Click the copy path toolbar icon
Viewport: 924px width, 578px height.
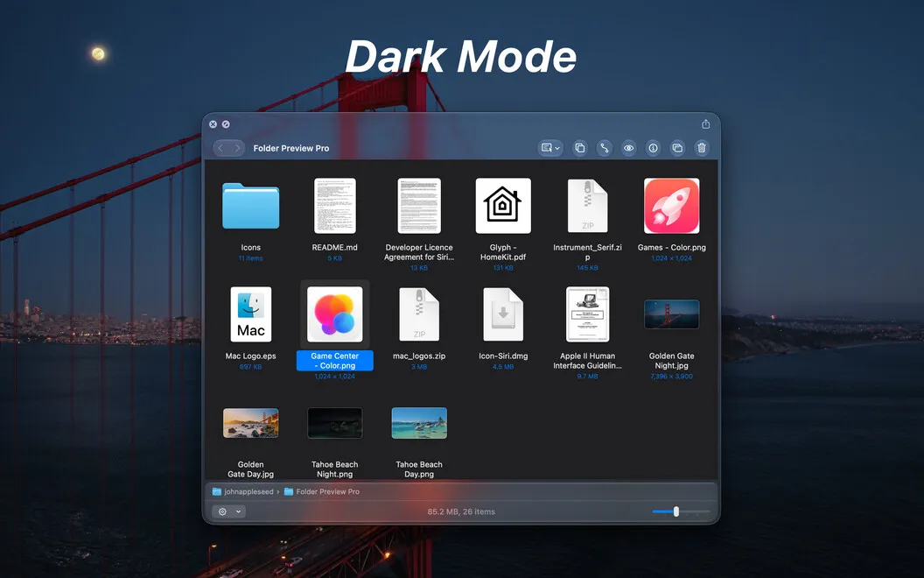click(604, 148)
